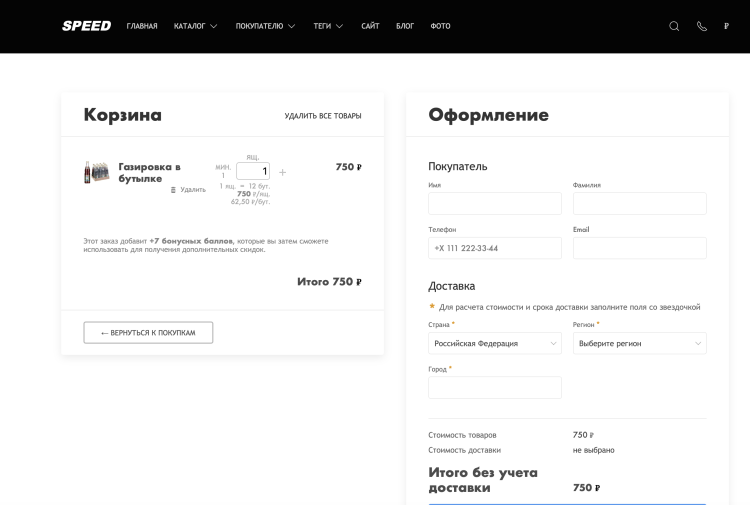The height and width of the screenshot is (505, 750).
Task: Expand the ПОКУПАТЕЛЮ dropdown menu
Action: click(265, 26)
